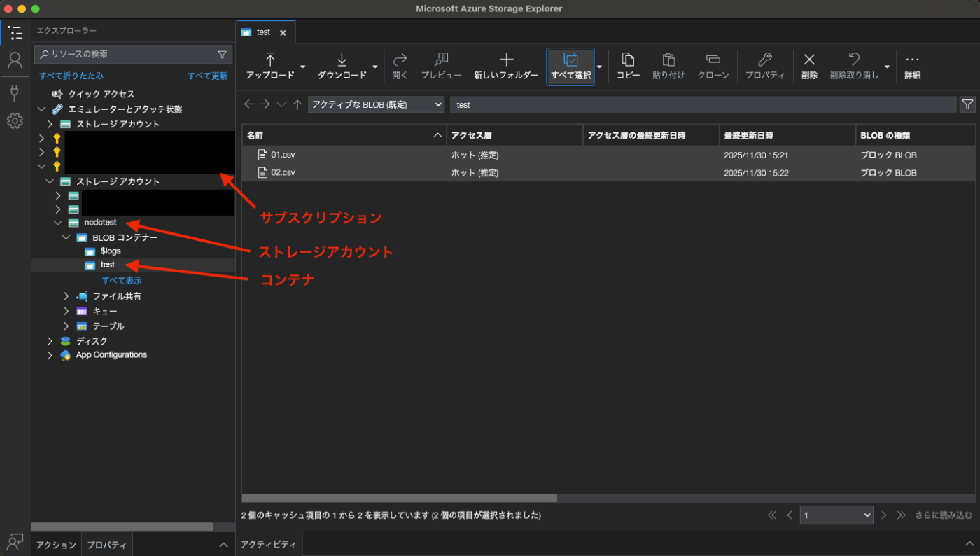Select the 01.csv file row
The height and width of the screenshot is (556, 980).
pyautogui.click(x=608, y=155)
